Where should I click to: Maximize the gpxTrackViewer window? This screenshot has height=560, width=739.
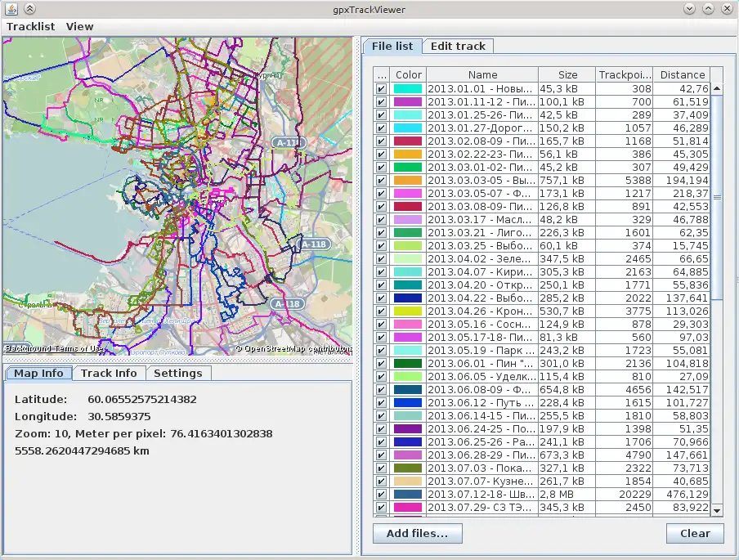[x=708, y=8]
